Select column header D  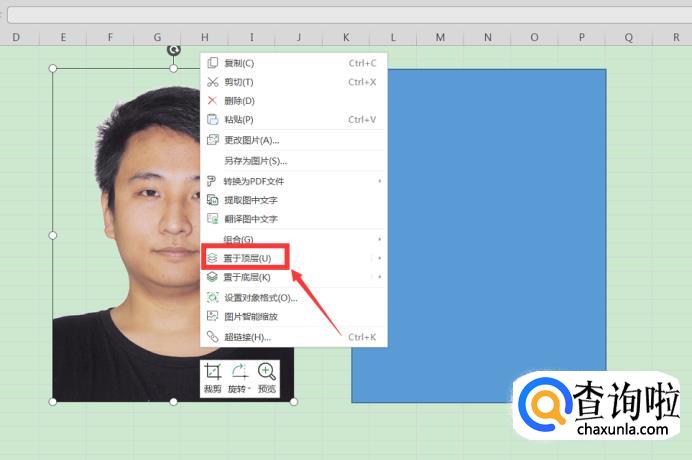click(x=16, y=38)
